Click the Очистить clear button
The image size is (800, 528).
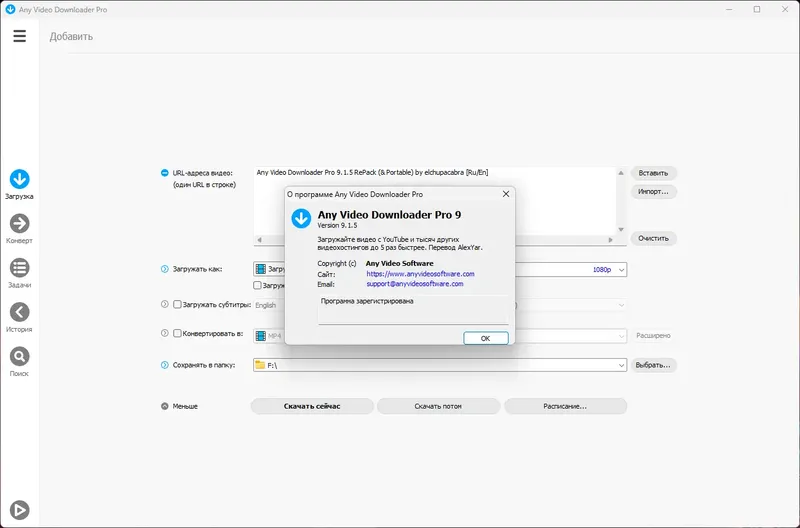[x=653, y=238]
